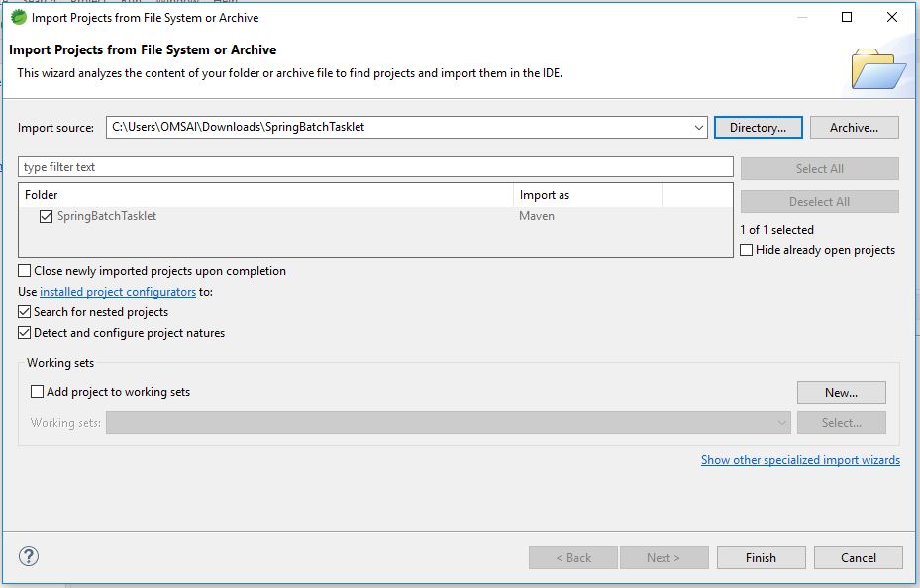
Task: Disable the Search for nested projects option
Action: click(23, 311)
